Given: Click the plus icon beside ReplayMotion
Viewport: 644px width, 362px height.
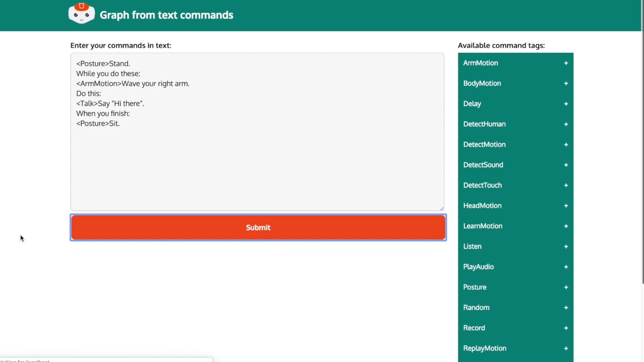Looking at the screenshot, I should coord(566,348).
